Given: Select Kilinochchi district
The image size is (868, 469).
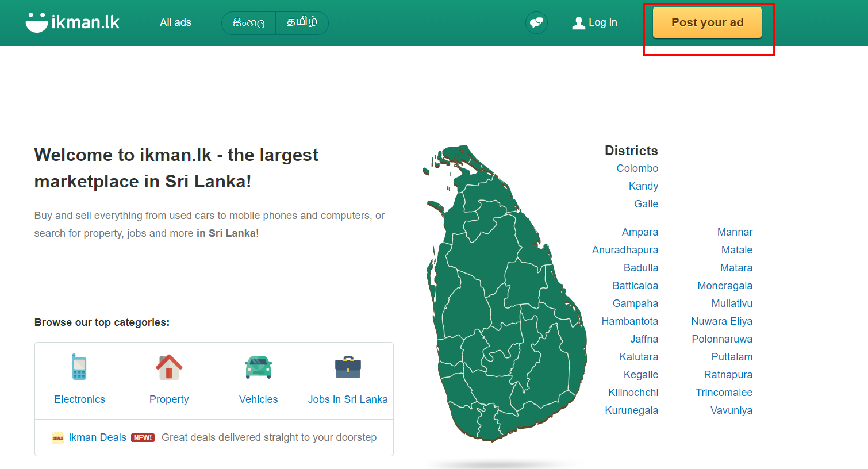Looking at the screenshot, I should [x=633, y=393].
